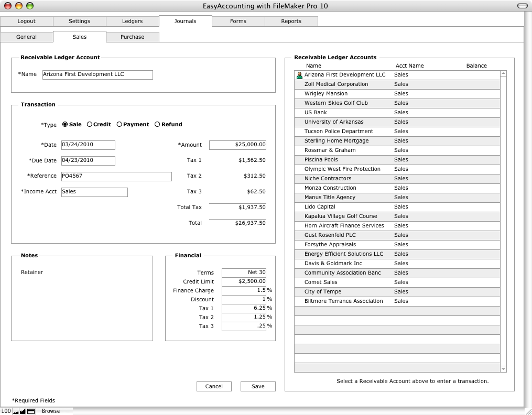Screen dimensions: 532x415
Task: Click the Cancel button
Action: 214,387
